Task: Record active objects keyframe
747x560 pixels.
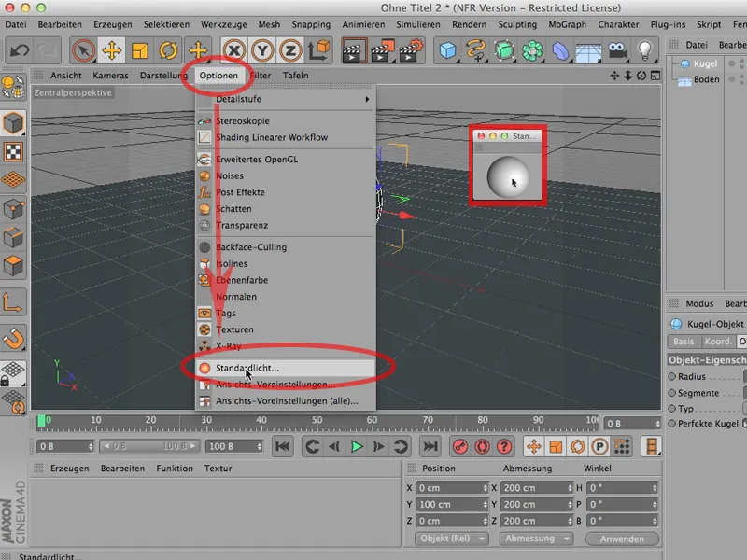Action: tap(459, 447)
